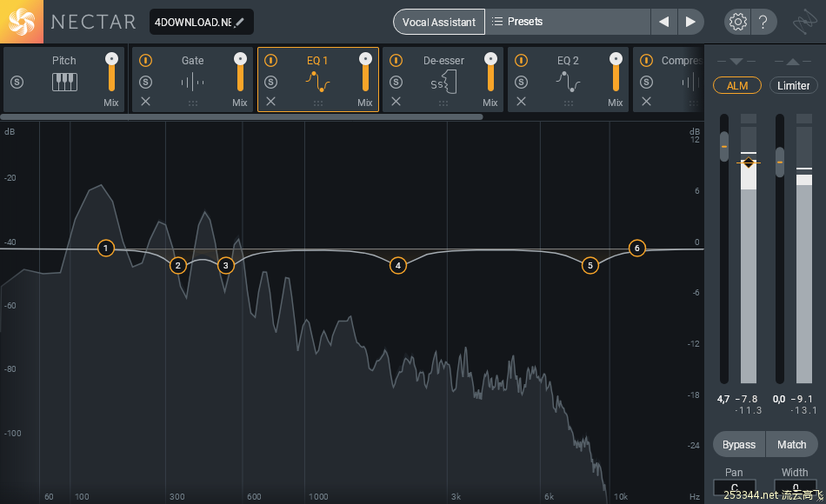The width and height of the screenshot is (826, 504).
Task: Click the 'Pitch' module name
Action: click(x=64, y=61)
